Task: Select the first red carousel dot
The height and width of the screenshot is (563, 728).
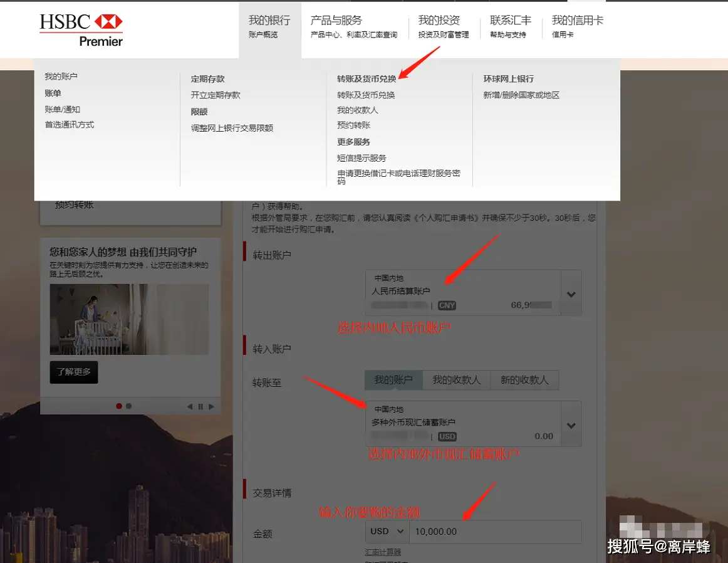Action: 119,406
